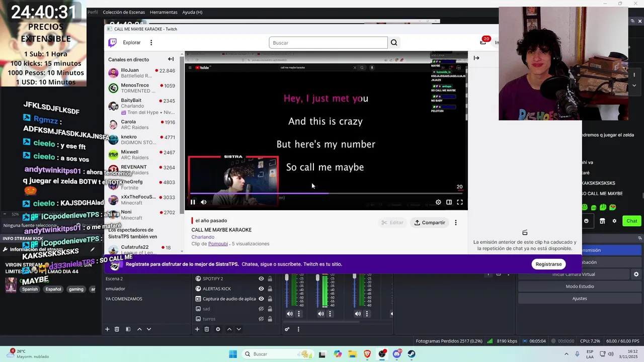Expand the Twitch chat panel arrow
644x362 pixels.
coord(476,58)
